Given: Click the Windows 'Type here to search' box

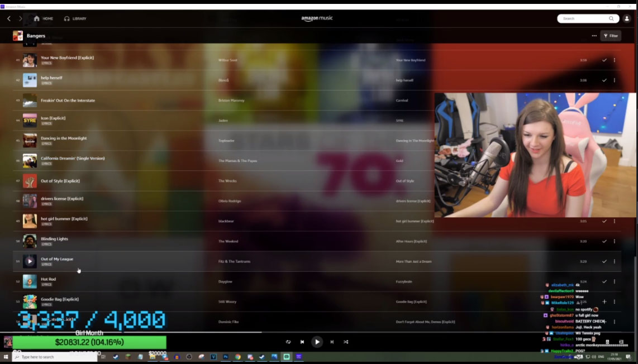Looking at the screenshot, I should (55, 357).
